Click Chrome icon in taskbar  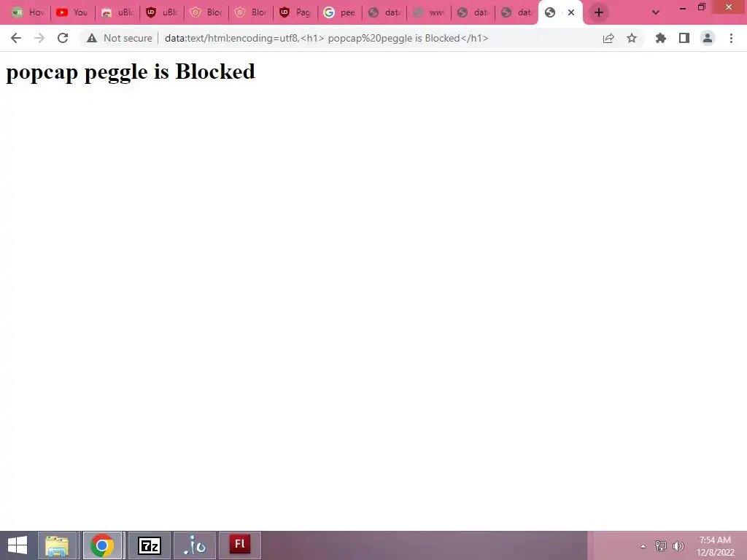pyautogui.click(x=102, y=545)
